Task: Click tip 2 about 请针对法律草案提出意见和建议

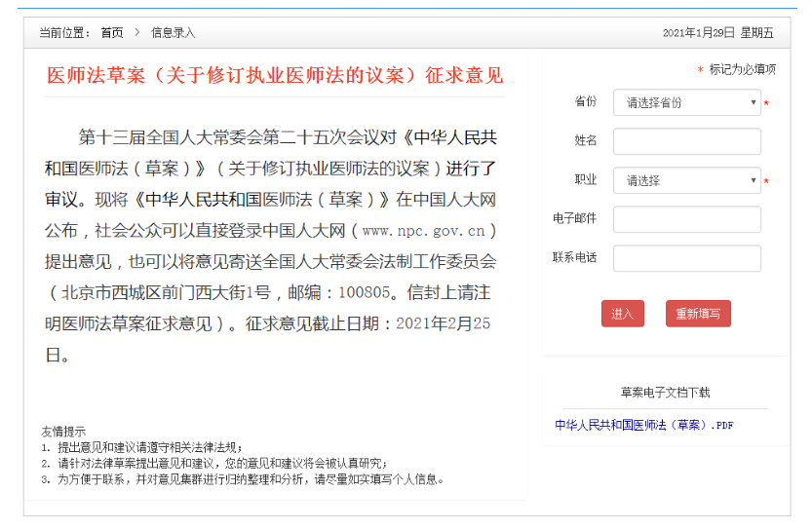Action: tap(214, 463)
